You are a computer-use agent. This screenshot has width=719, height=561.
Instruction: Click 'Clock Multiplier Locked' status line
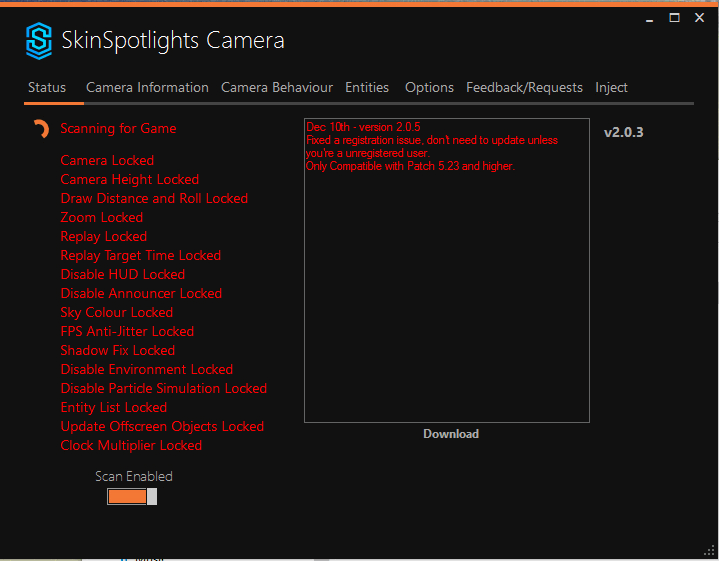[x=131, y=446]
